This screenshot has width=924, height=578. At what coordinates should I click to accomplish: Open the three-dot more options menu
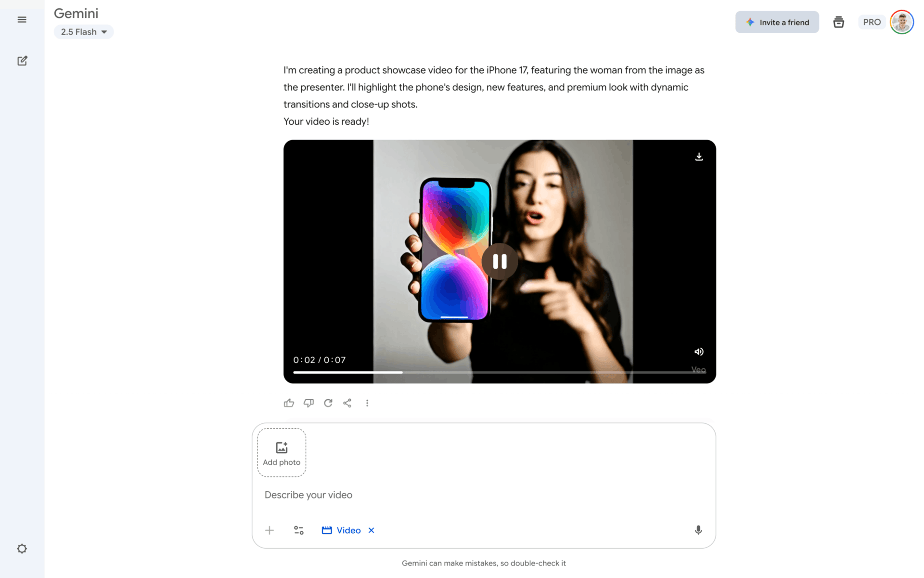(x=367, y=403)
